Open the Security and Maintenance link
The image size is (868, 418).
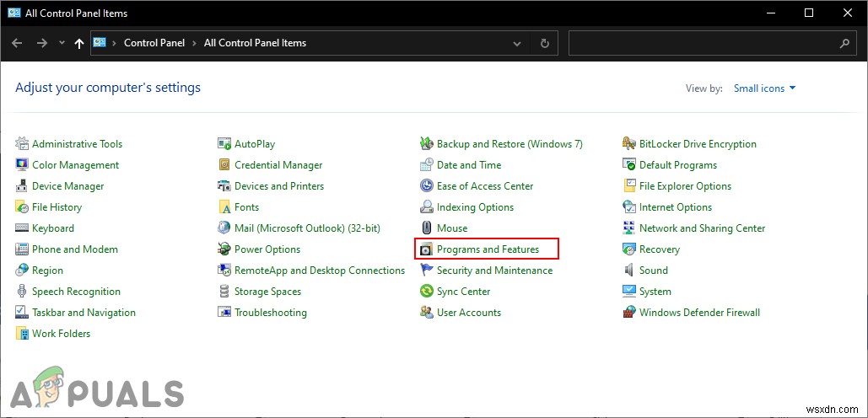[494, 271]
